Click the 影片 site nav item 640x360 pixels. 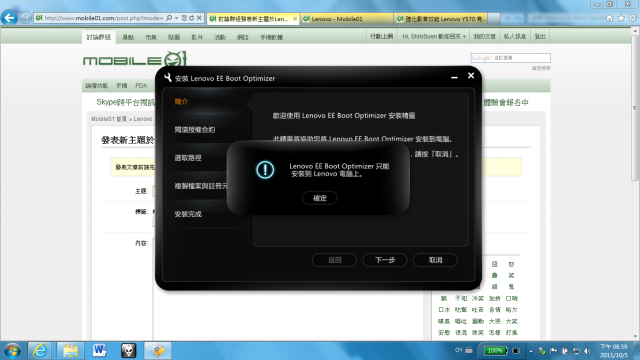click(197, 37)
